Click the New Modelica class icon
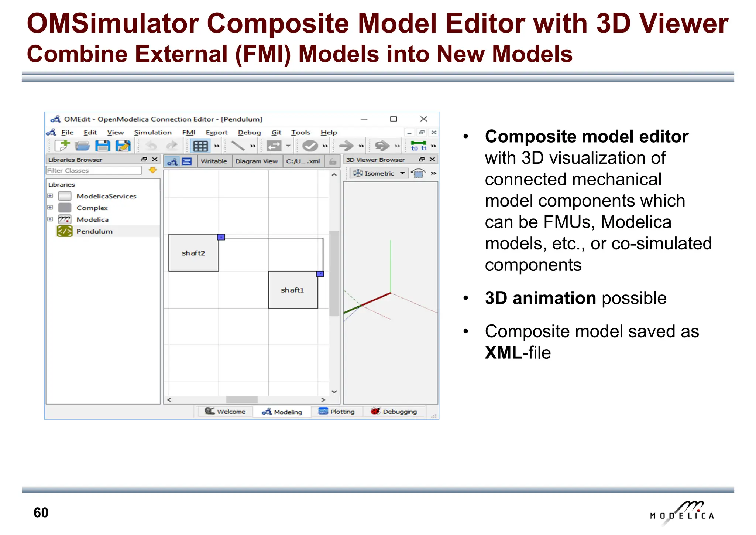The image size is (756, 535). 62,146
